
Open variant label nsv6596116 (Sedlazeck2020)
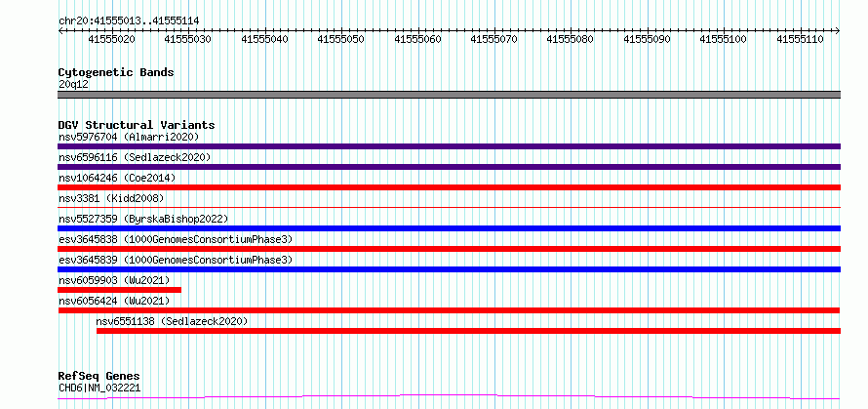(135, 157)
